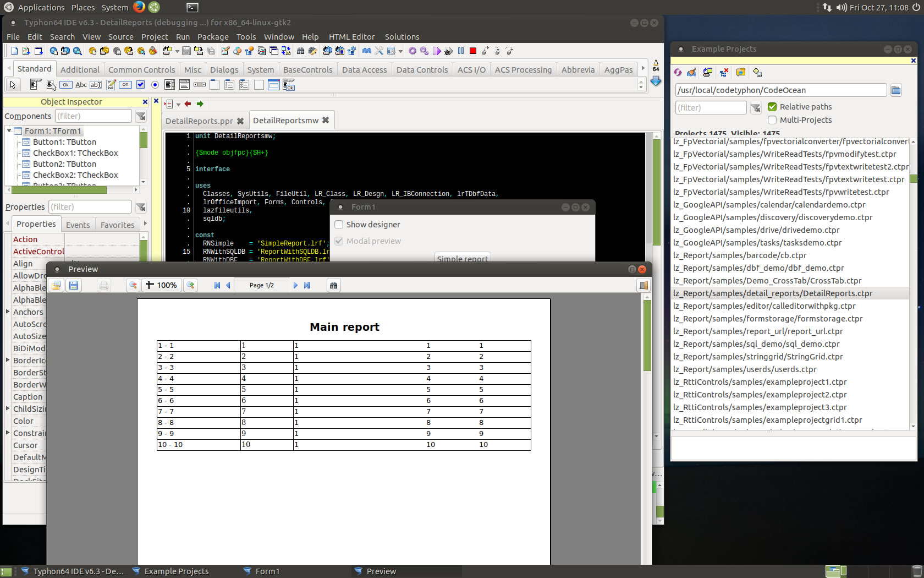Viewport: 924px width, 578px height.
Task: Select the TLabel Abc component in palette
Action: click(81, 85)
